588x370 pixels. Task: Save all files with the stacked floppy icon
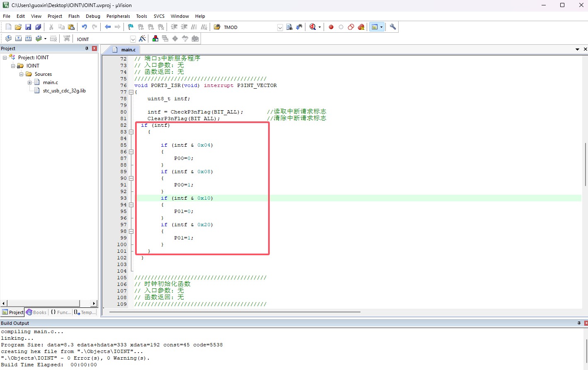coord(38,27)
